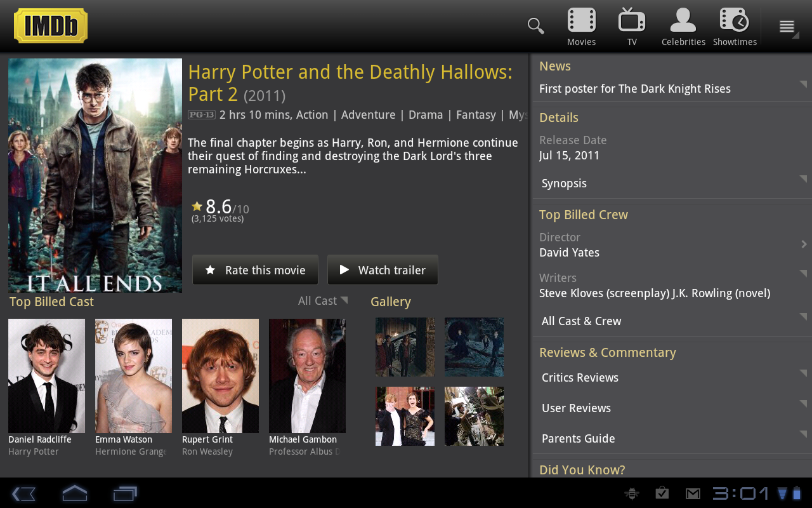Open The Dark Knight Rises news item
812x508 pixels.
click(671, 89)
